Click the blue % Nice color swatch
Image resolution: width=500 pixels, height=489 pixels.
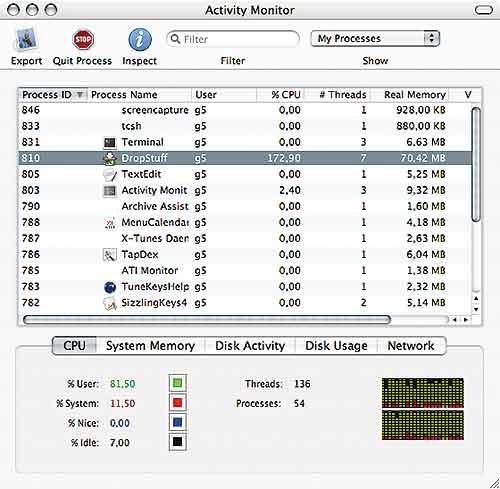pyautogui.click(x=178, y=423)
